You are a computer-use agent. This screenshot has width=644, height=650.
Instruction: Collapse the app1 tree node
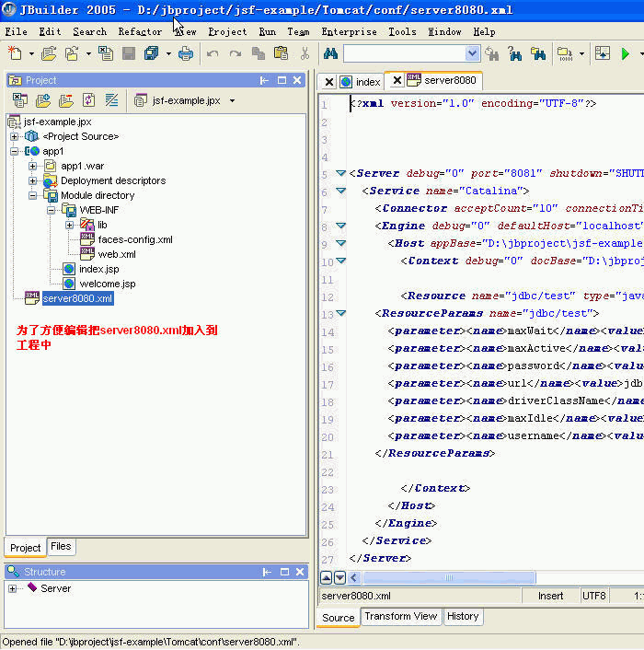click(x=15, y=151)
